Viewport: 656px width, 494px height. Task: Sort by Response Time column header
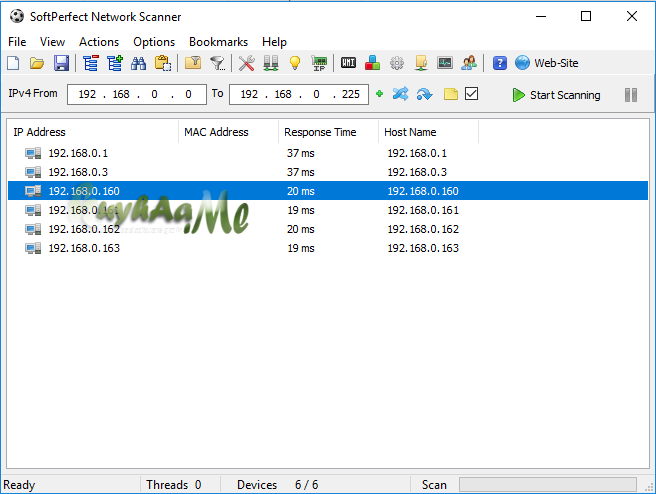click(x=328, y=132)
